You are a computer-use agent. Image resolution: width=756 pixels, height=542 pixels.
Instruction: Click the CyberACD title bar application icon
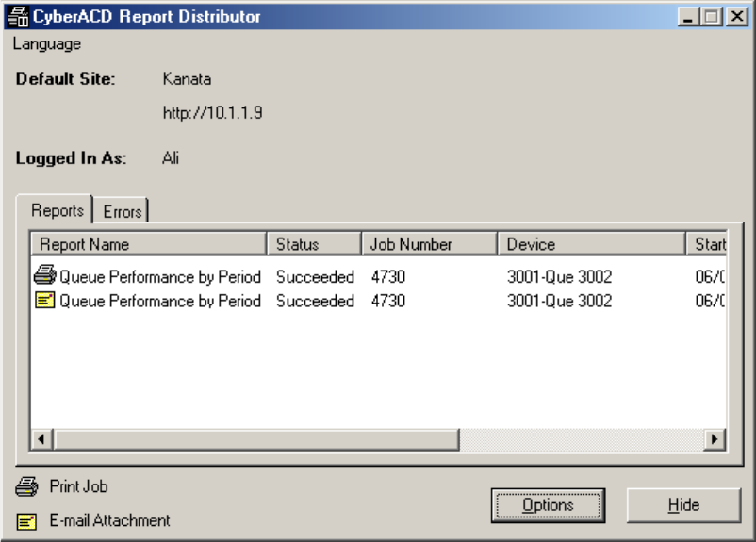[18, 16]
